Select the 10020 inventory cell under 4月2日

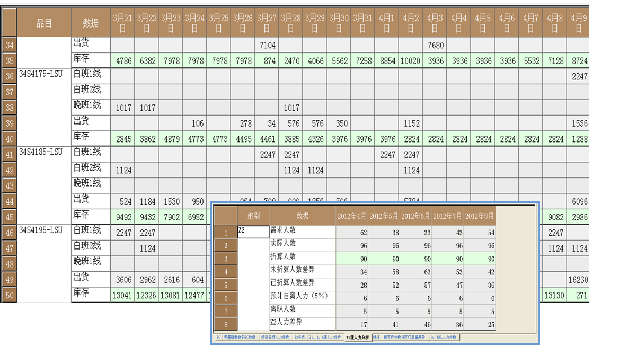coord(410,61)
